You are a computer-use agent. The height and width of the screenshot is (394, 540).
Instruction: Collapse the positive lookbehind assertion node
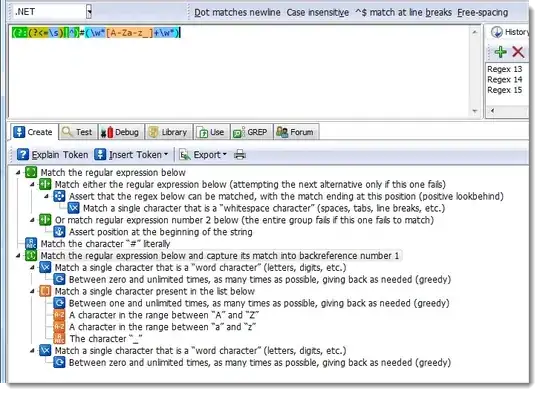click(46, 196)
